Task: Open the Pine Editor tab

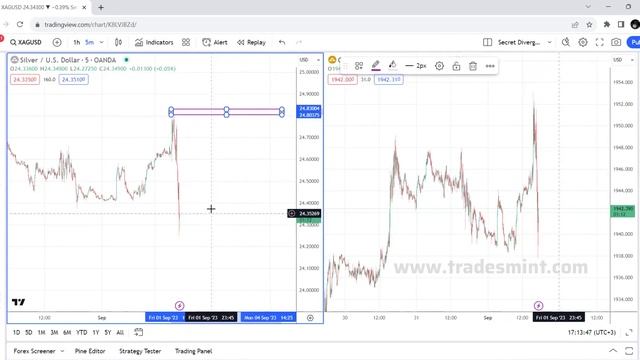Action: (90, 351)
